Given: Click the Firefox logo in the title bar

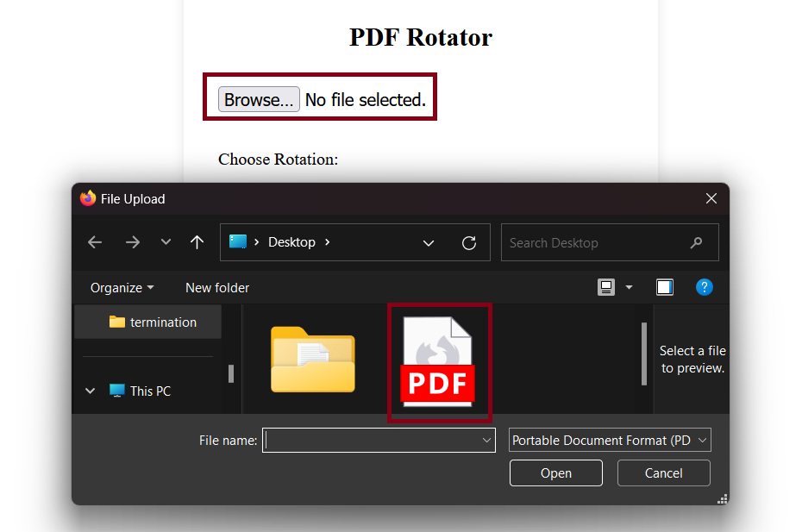Looking at the screenshot, I should 88,198.
